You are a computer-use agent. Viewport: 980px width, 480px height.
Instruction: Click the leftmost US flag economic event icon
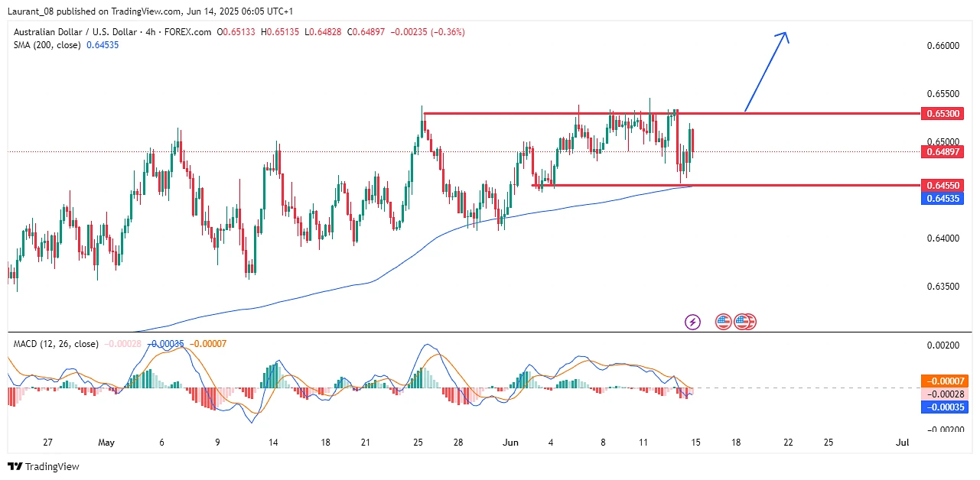723,322
